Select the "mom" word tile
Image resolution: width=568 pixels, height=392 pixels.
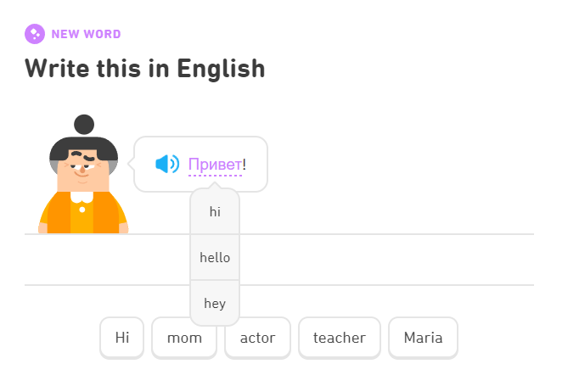click(x=184, y=338)
